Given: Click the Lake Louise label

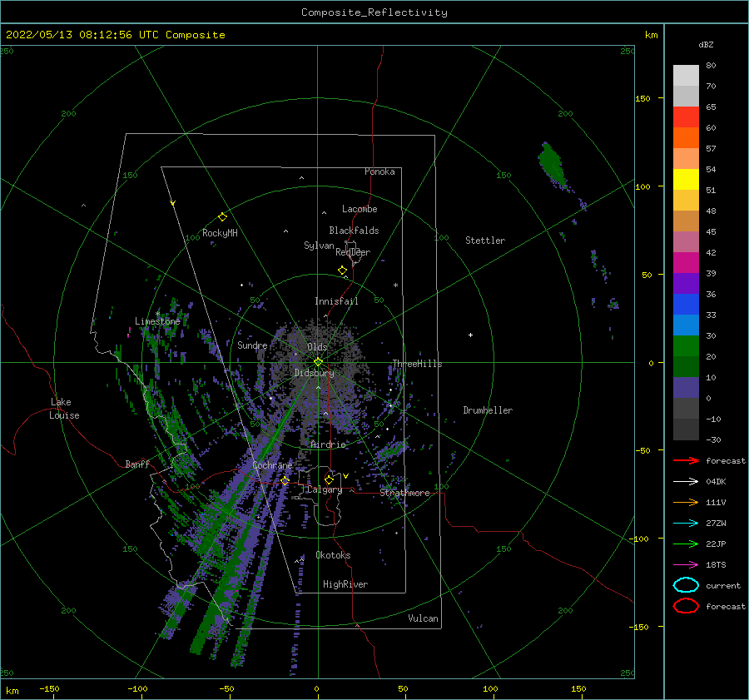Looking at the screenshot, I should click(64, 409).
